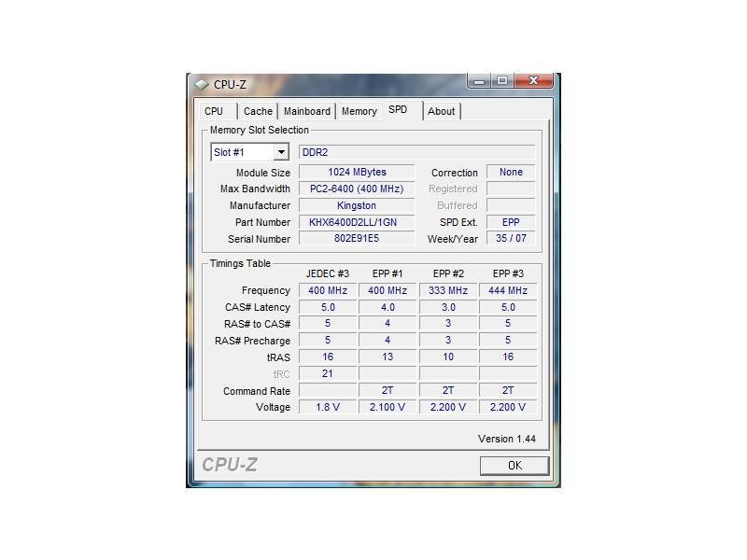Click the EPP #1 column header
This screenshot has height=560, width=747.
[388, 273]
